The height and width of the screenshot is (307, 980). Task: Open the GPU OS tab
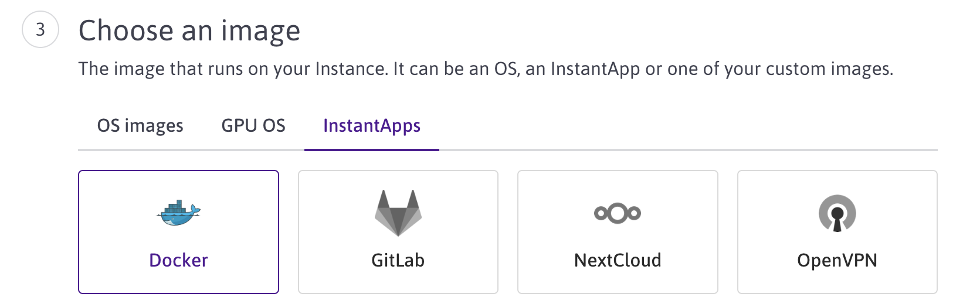[253, 126]
